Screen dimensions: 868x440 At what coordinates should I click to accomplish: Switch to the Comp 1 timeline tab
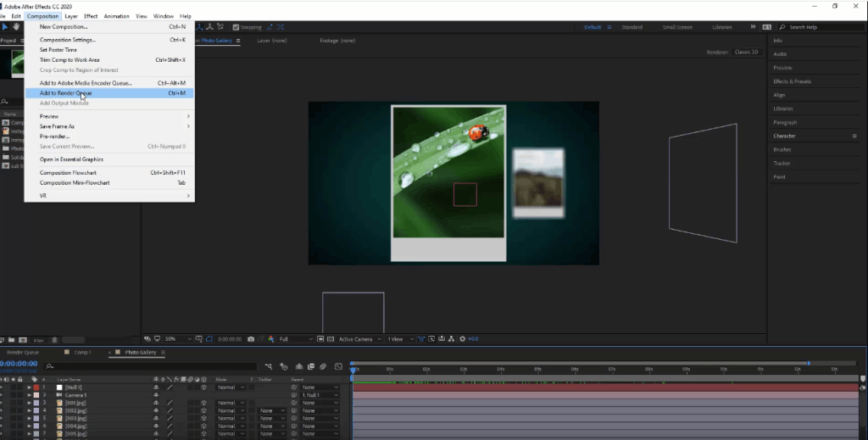[x=82, y=352]
